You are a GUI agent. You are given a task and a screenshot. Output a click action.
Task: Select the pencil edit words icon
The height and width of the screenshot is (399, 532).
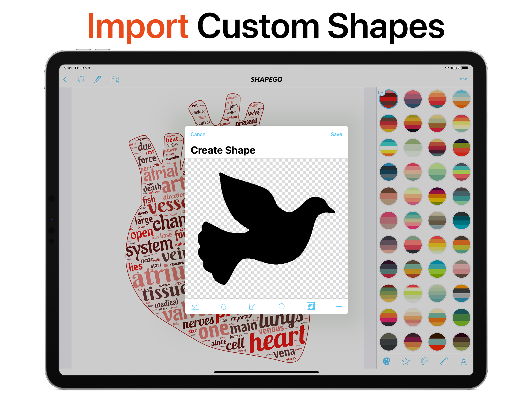click(x=98, y=79)
